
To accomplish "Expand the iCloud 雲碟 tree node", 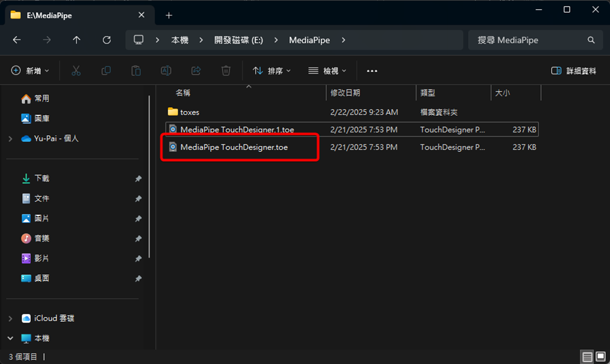I will click(x=10, y=318).
